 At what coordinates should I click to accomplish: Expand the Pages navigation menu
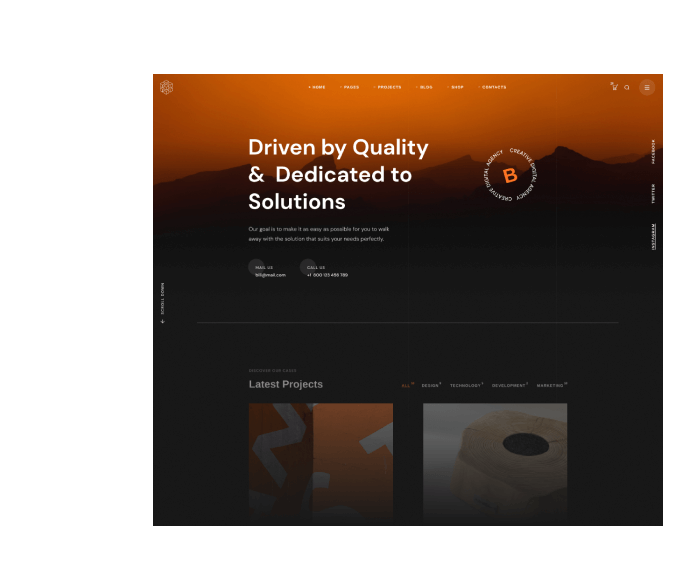coord(350,88)
